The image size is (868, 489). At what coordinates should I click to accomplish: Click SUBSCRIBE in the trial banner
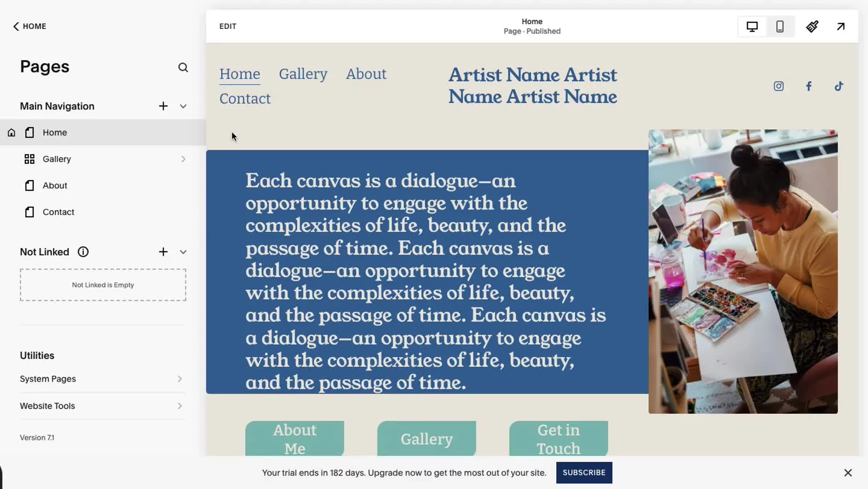pyautogui.click(x=584, y=473)
